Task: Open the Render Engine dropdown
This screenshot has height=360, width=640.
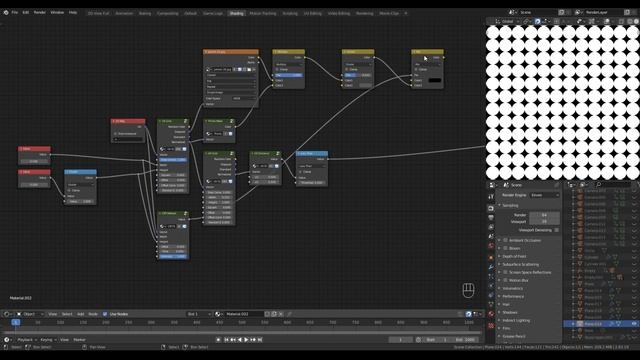Action: 544,195
